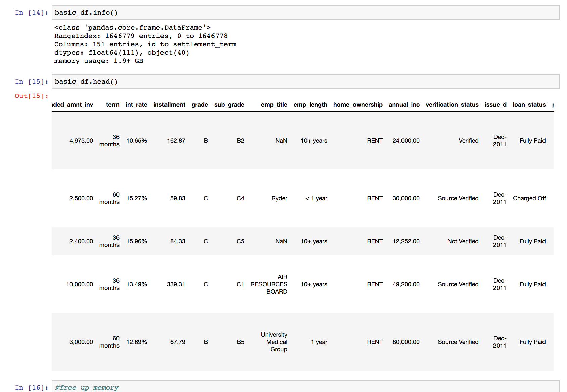This screenshot has height=392, width=567.
Task: Click the B5 sub_grade cell
Action: tap(240, 342)
